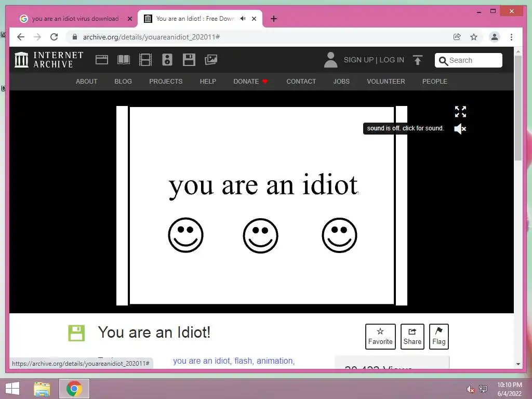Image resolution: width=532 pixels, height=399 pixels.
Task: Click the Chrome taskbar icon
Action: [74, 389]
